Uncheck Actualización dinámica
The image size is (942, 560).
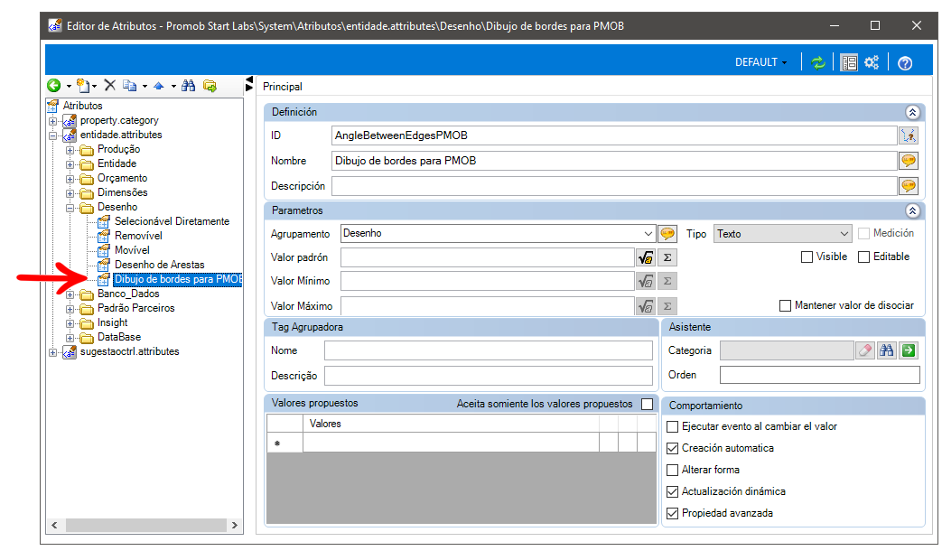pos(673,491)
